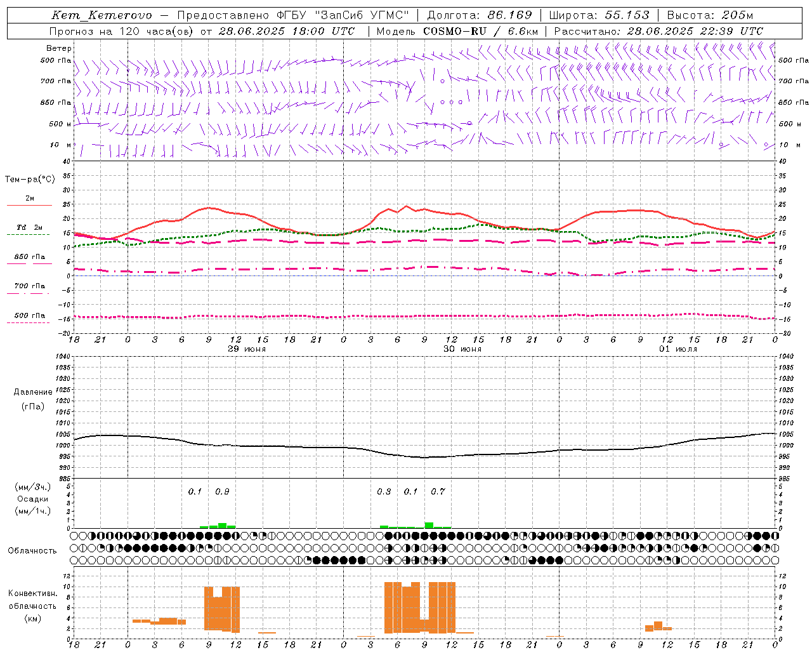Click the solid red 2м legend line sample
This screenshot has width=812, height=650.
point(29,206)
